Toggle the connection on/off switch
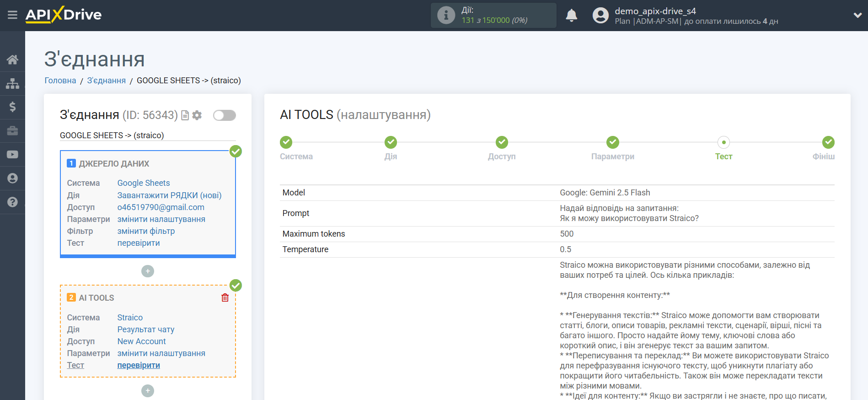The width and height of the screenshot is (868, 400). (x=224, y=115)
